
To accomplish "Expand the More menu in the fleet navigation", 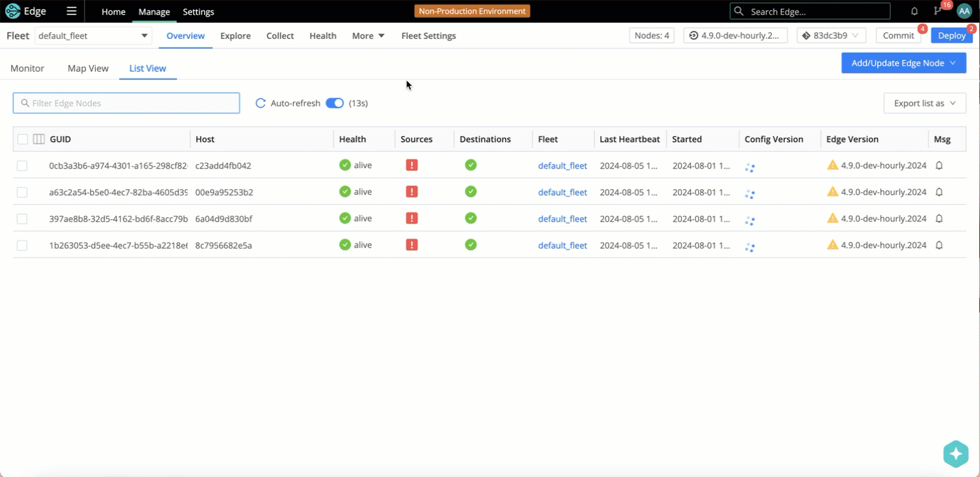I will 367,36.
